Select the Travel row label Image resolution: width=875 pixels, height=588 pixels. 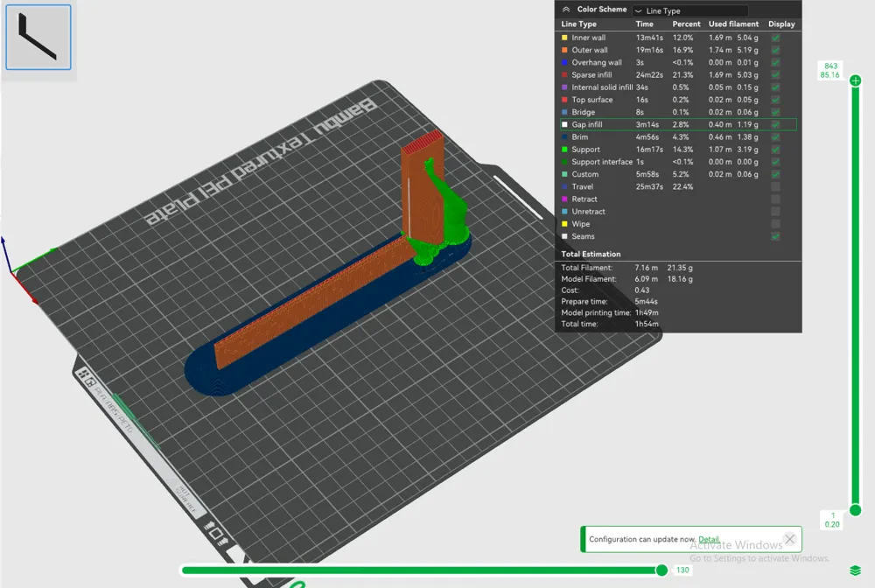582,187
